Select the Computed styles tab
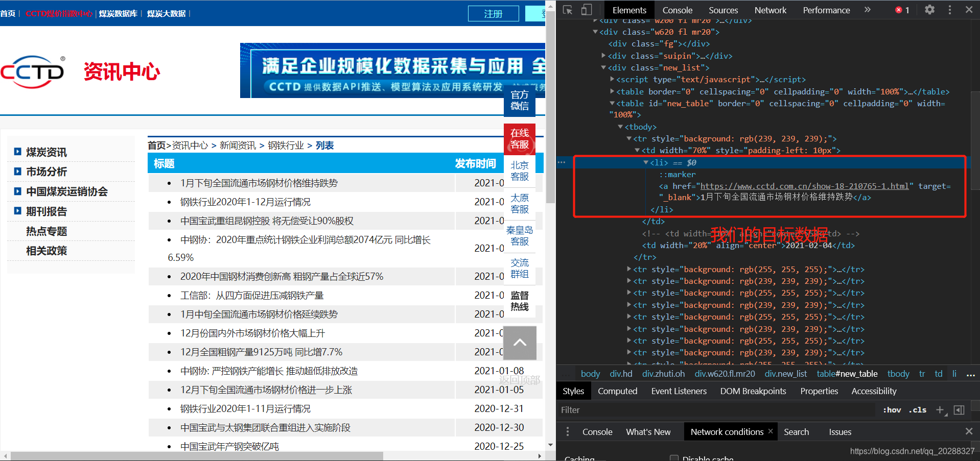This screenshot has height=461, width=980. [x=617, y=391]
